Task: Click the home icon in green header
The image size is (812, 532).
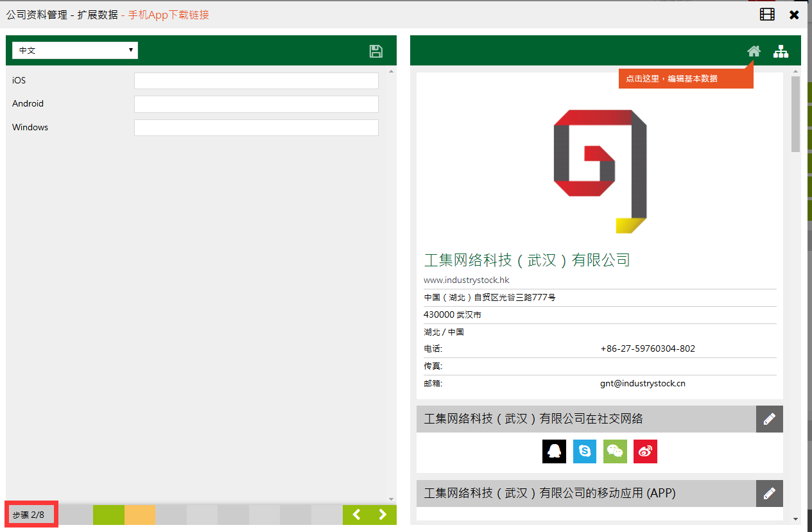Action: tap(754, 51)
